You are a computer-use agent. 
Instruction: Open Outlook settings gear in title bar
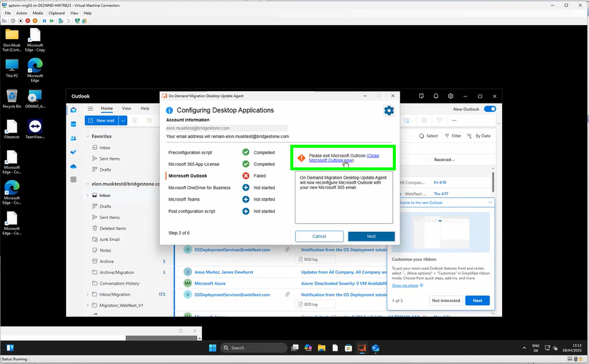451,96
